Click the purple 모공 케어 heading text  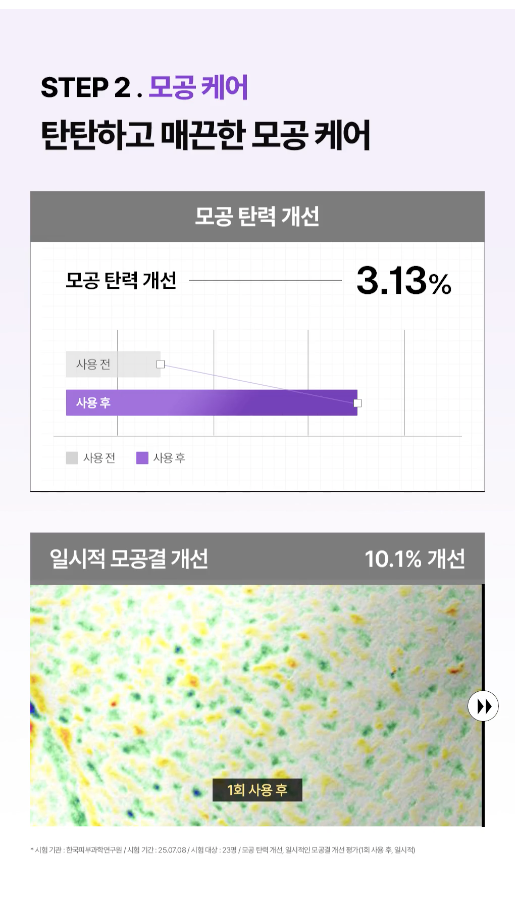click(198, 87)
